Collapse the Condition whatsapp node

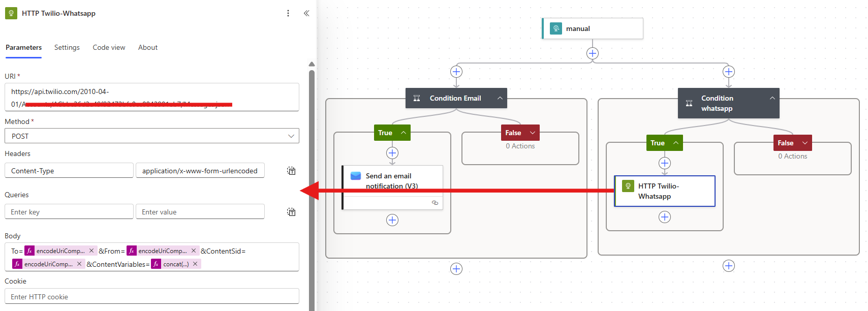[x=772, y=98]
